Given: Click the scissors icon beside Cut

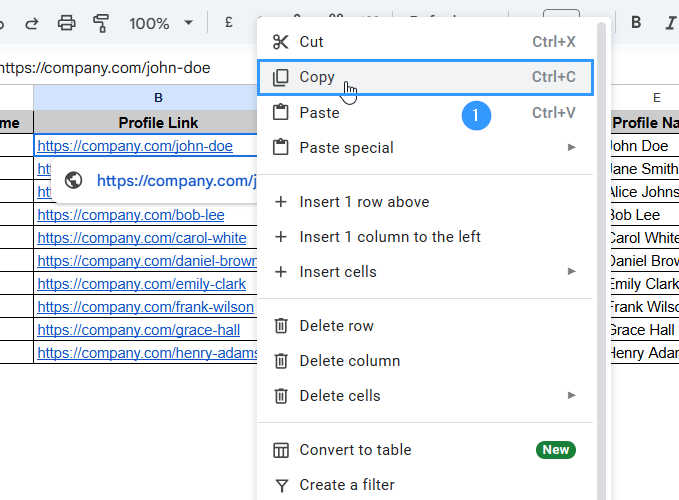Looking at the screenshot, I should coord(281,42).
